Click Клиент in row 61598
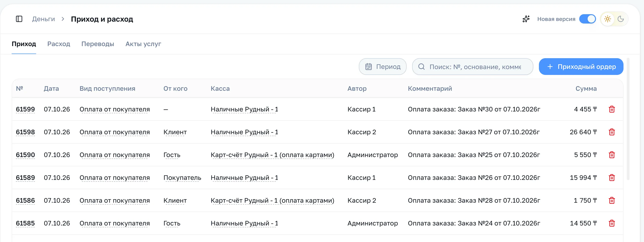Viewport: 644px width, 242px height. point(175,132)
